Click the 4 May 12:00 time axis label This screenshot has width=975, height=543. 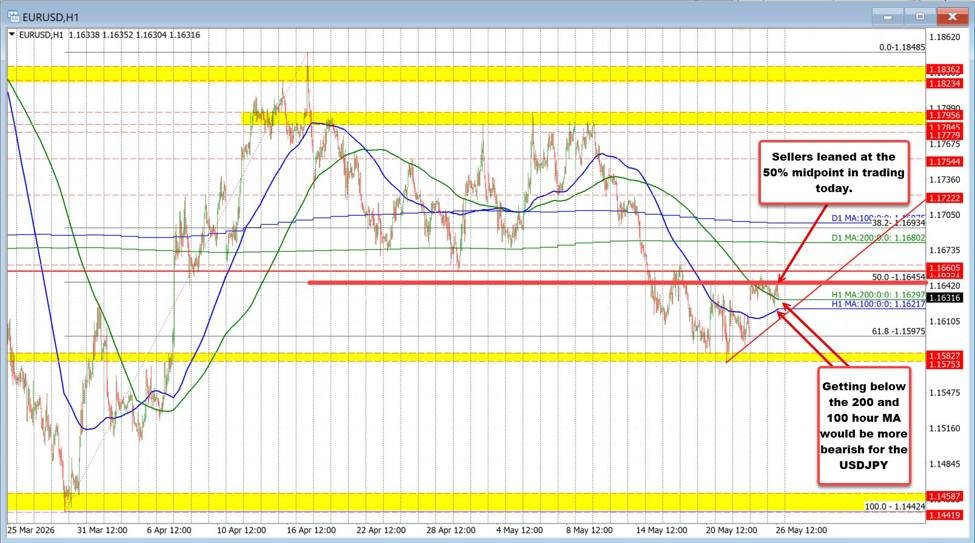coord(520,531)
